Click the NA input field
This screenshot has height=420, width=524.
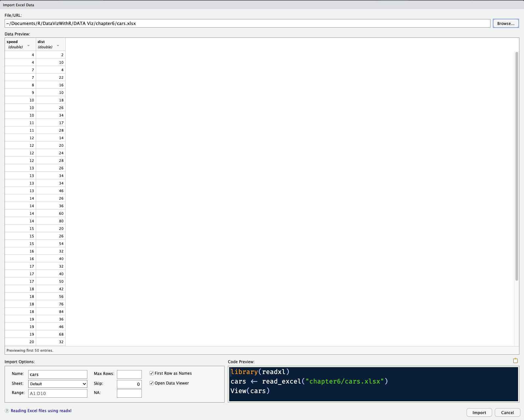[129, 393]
